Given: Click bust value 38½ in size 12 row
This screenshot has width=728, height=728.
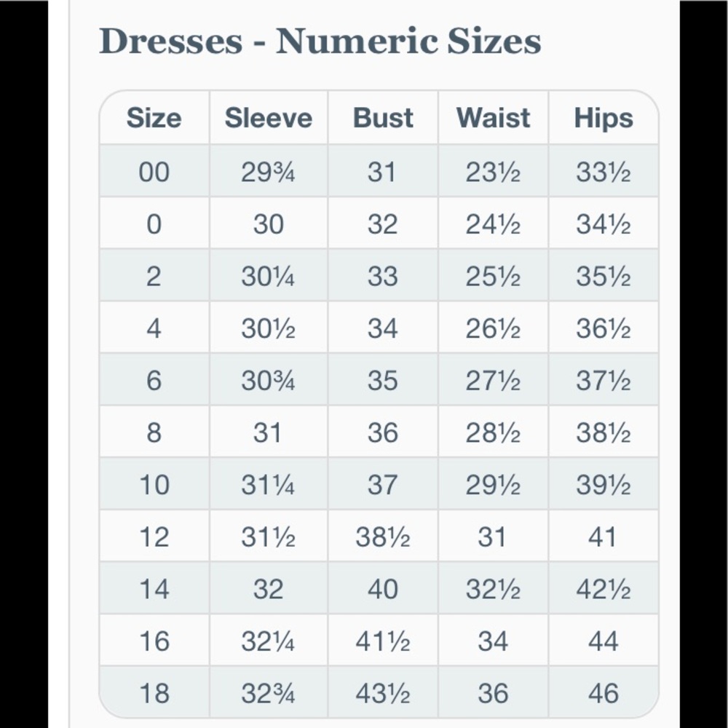Looking at the screenshot, I should (383, 537).
